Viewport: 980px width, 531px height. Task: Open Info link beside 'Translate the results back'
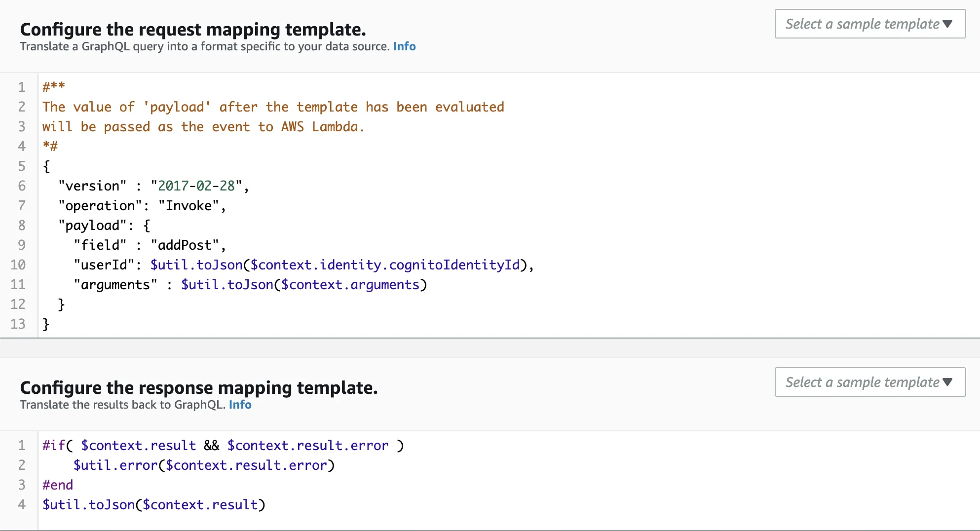pos(240,405)
